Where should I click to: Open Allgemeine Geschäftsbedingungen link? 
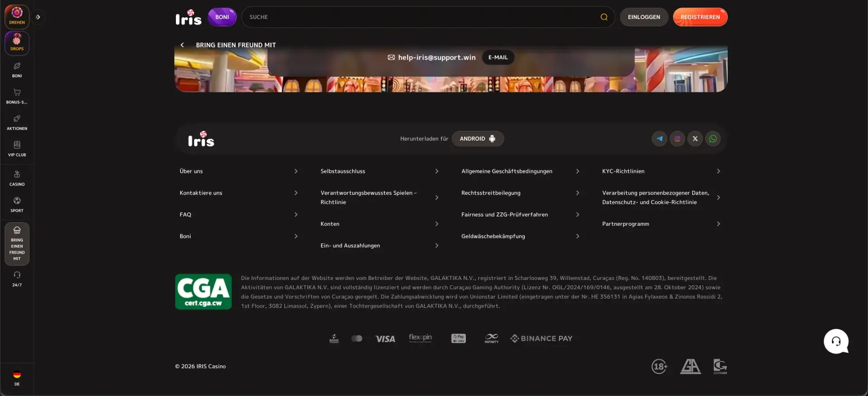pos(520,171)
